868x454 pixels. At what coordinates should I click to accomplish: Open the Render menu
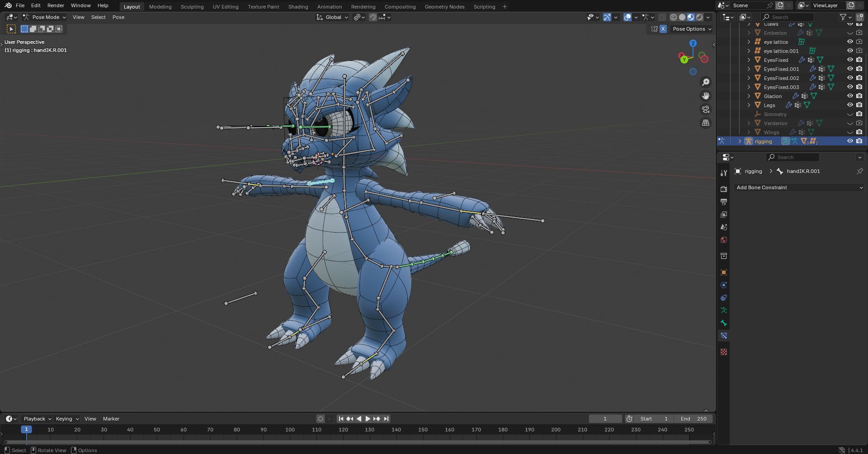click(56, 5)
